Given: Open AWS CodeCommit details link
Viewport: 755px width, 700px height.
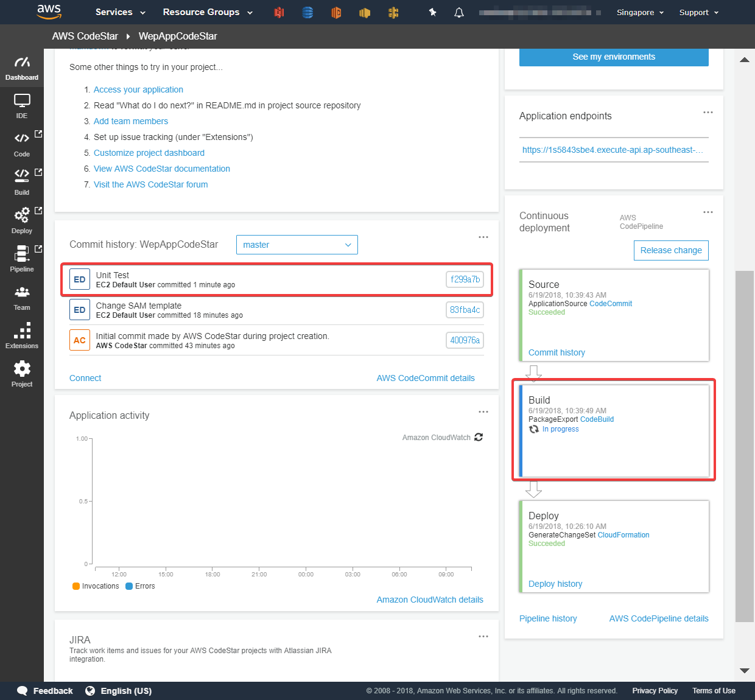Looking at the screenshot, I should pos(426,378).
